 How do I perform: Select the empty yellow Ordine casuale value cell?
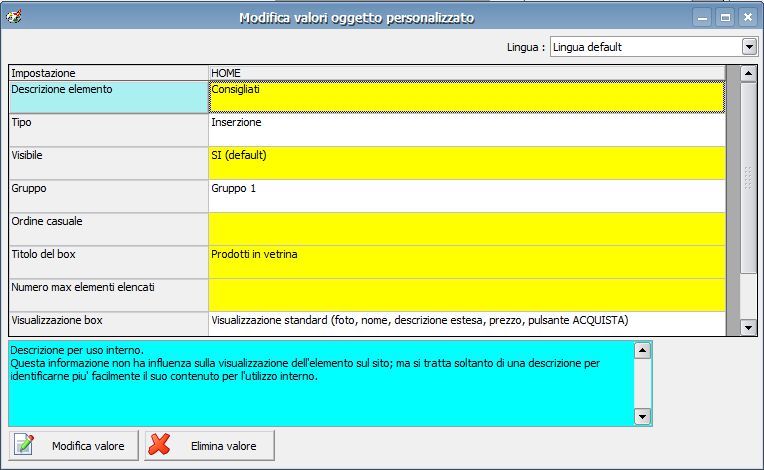pos(467,229)
